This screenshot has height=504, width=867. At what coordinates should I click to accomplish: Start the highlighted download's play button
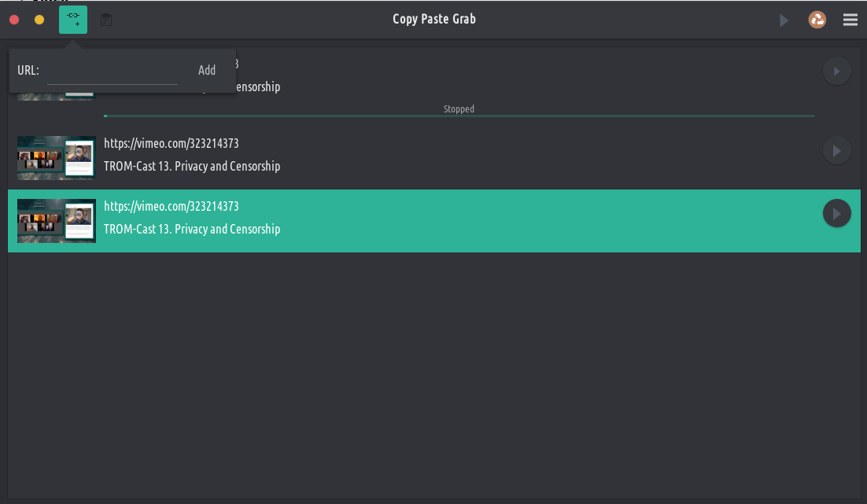[x=836, y=213]
